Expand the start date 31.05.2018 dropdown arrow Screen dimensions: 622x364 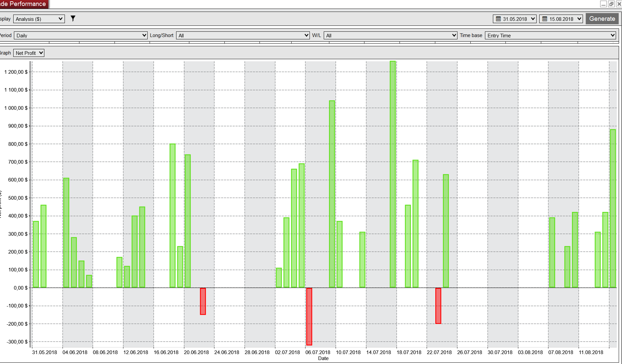533,19
